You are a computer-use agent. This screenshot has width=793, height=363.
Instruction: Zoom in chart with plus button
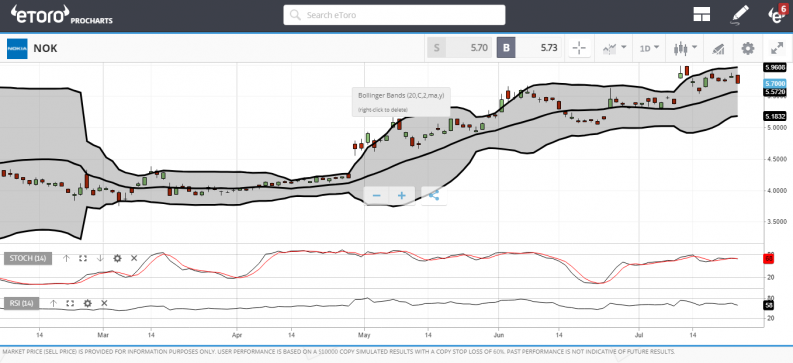402,196
